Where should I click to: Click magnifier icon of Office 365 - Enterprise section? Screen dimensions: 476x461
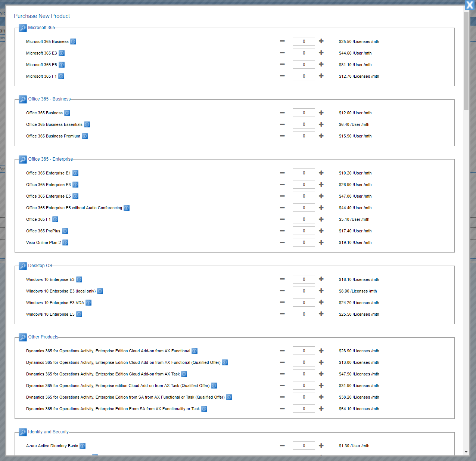(x=23, y=160)
